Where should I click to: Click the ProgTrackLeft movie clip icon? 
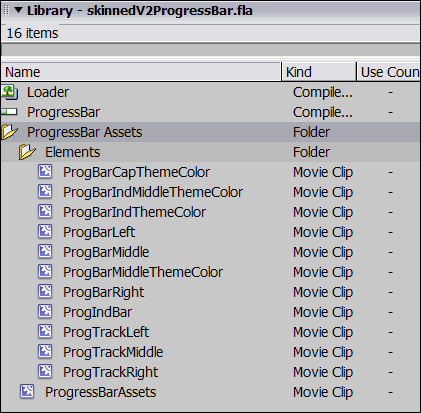(45, 332)
